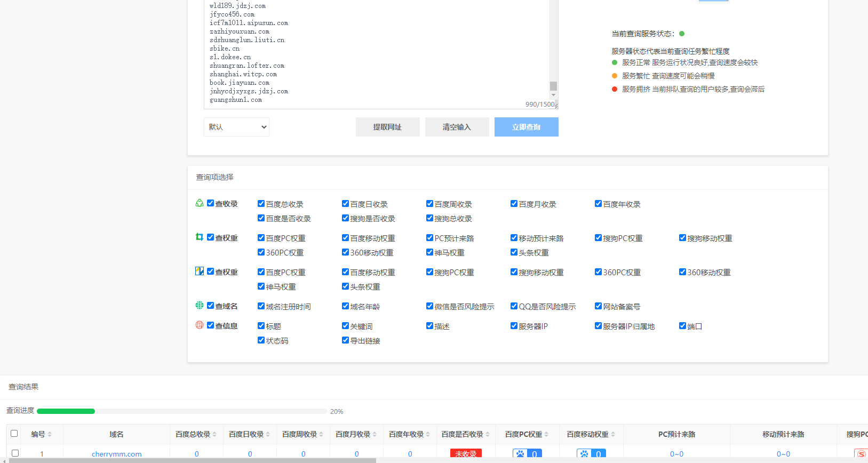Click the horizontal scrollbar at page bottom
This screenshot has height=463, width=868.
(193, 460)
